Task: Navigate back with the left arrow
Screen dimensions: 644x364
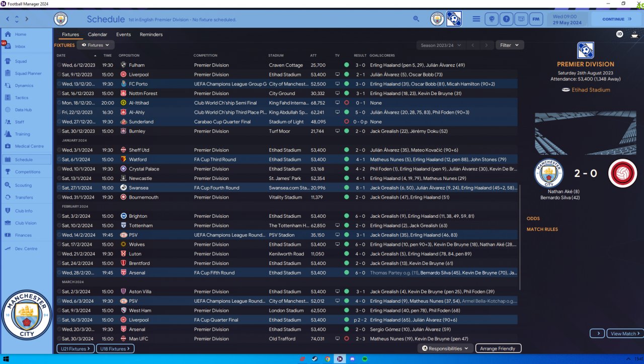Action: (8, 19)
